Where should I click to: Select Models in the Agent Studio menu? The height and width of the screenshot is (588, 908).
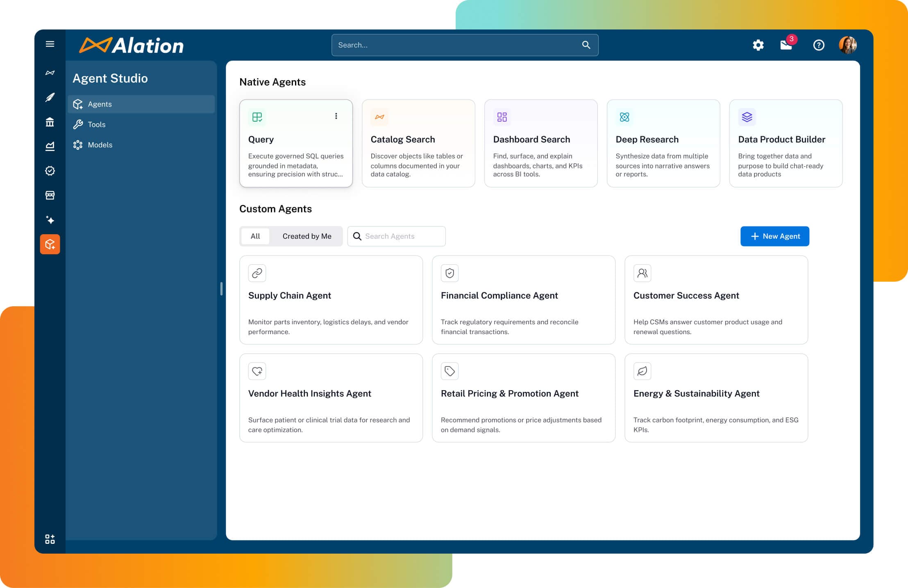point(100,145)
